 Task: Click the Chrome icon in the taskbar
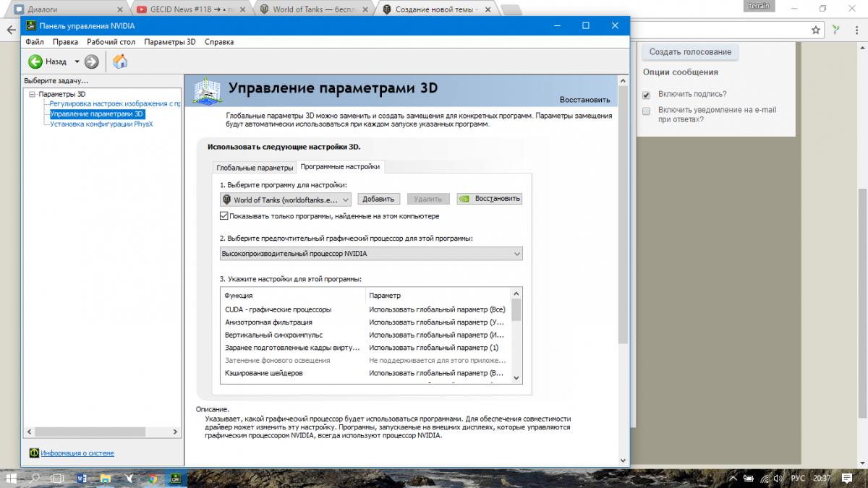153,478
